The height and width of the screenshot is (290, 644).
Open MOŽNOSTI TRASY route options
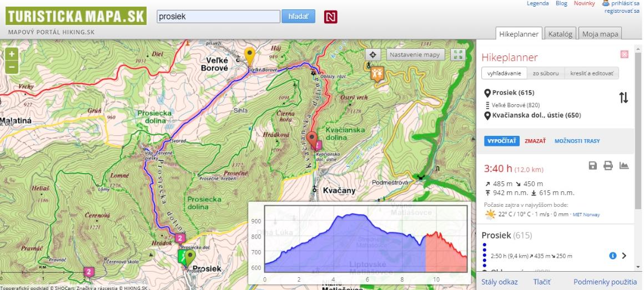pyautogui.click(x=577, y=141)
